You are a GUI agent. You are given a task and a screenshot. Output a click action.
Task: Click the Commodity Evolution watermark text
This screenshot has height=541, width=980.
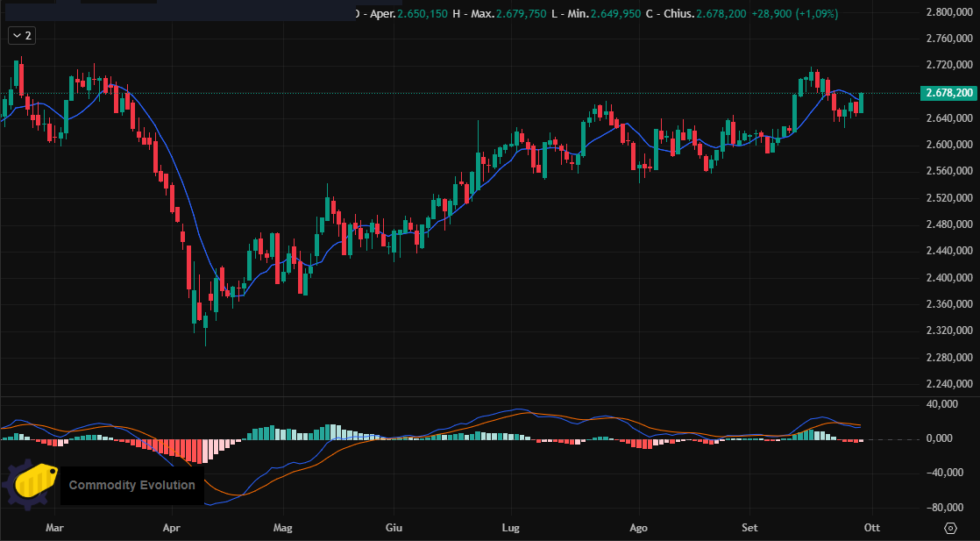pos(131,485)
